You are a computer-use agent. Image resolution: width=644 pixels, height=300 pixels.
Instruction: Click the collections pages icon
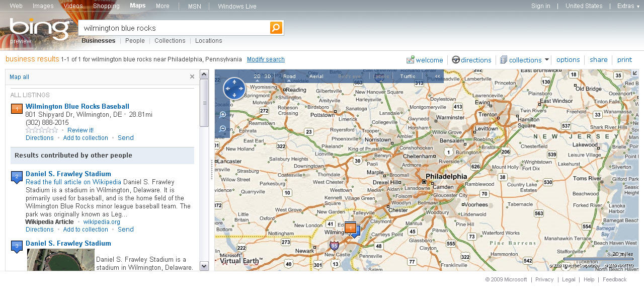[504, 60]
